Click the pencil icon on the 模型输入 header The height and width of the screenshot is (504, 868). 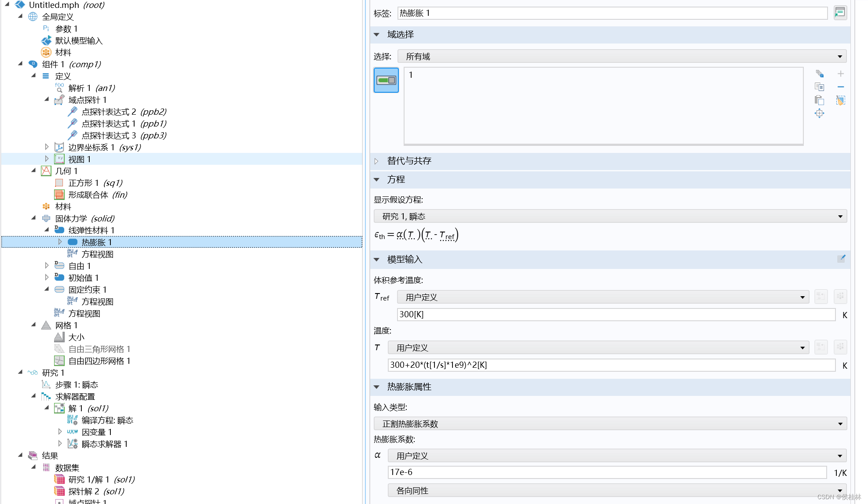click(x=841, y=259)
